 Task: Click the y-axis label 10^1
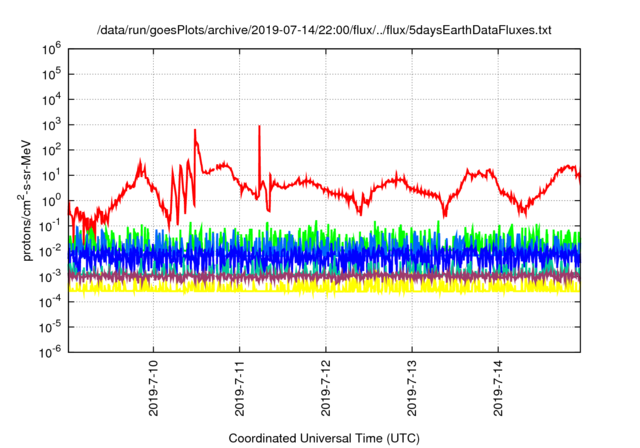pyautogui.click(x=51, y=175)
